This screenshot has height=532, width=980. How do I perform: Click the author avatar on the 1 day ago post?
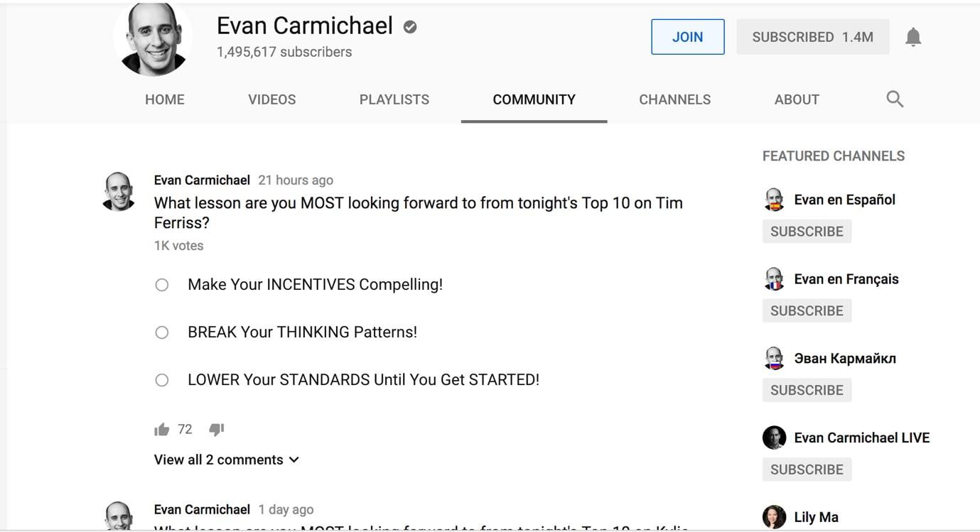tap(119, 516)
